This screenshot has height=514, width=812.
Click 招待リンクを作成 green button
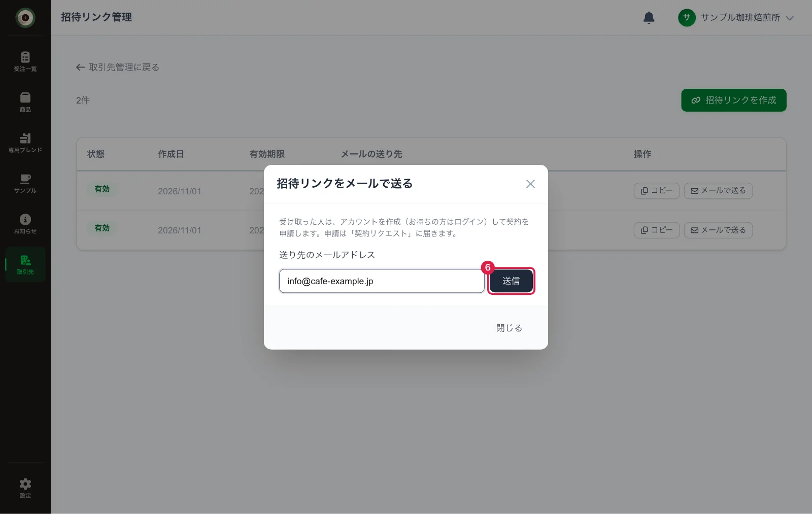point(734,100)
